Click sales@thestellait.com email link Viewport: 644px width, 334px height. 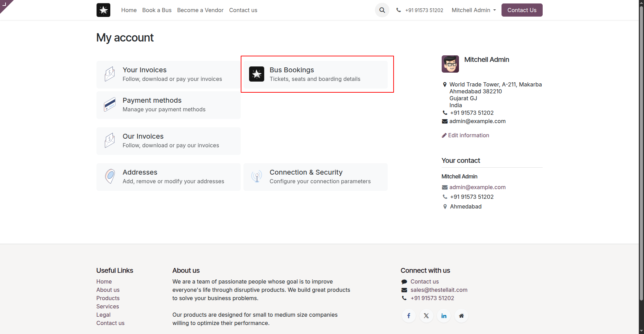click(439, 290)
